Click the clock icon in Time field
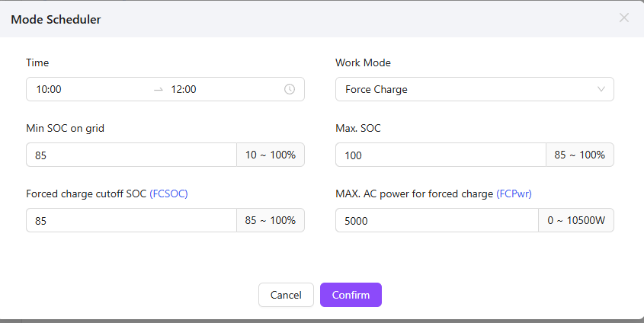The image size is (644, 323). point(290,89)
